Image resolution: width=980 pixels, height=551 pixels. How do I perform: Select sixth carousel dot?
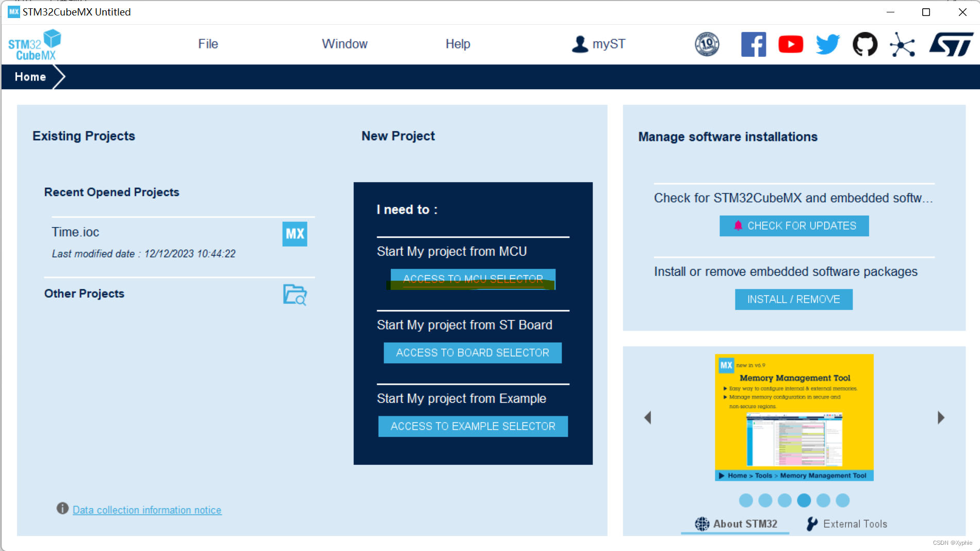pyautogui.click(x=842, y=500)
